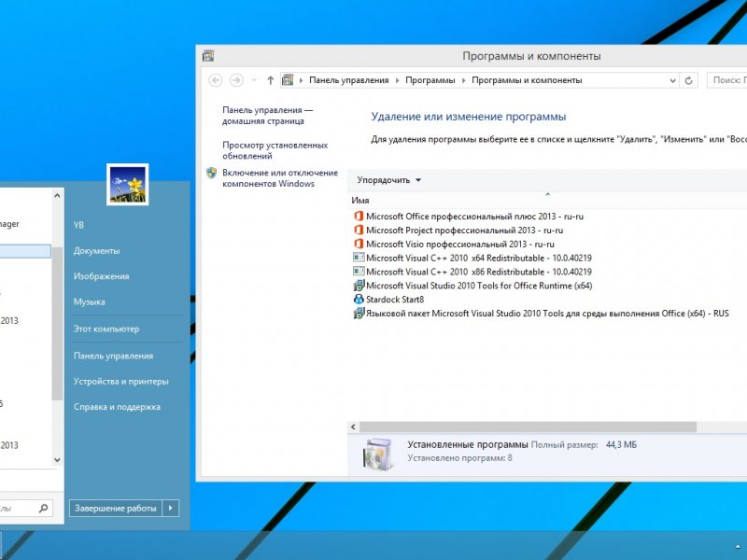Select Языковой пакет Visual Studio Tools icon

(x=359, y=314)
